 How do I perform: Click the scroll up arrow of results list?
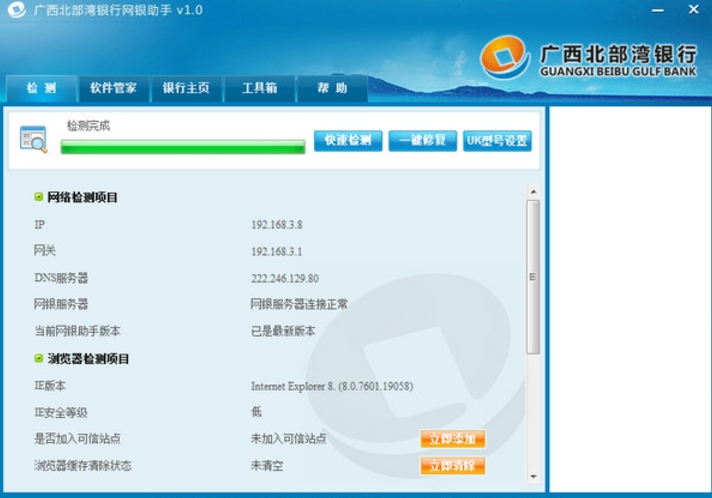point(534,192)
